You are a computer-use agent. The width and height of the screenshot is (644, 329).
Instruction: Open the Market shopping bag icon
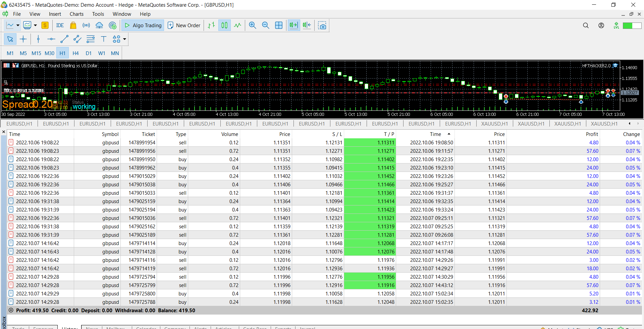tap(73, 26)
